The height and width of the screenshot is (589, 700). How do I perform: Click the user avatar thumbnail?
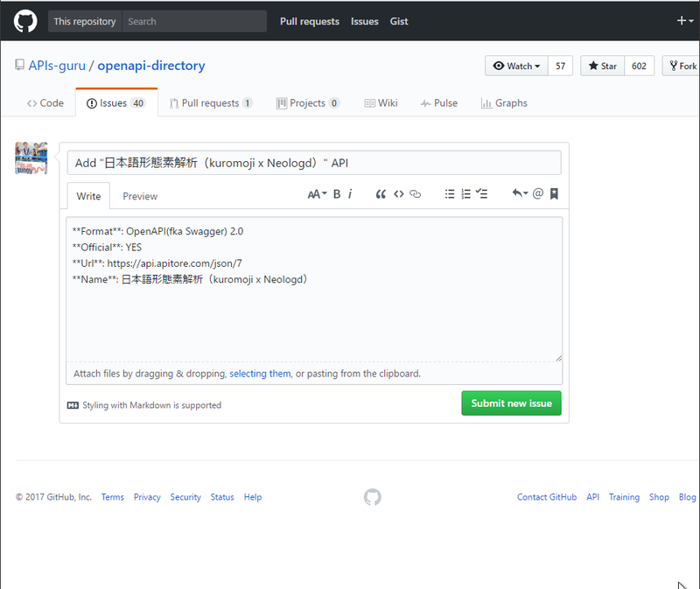31,158
